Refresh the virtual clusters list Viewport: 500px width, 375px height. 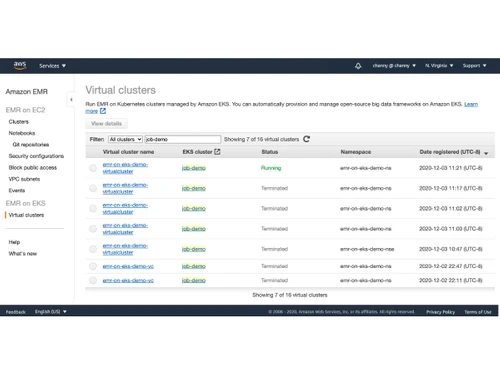(306, 139)
